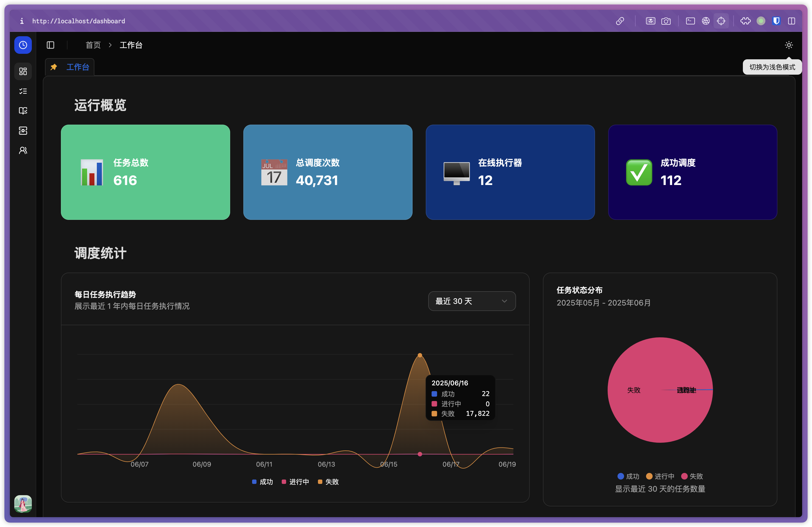Viewport: 812px width, 527px height.
Task: Click the user avatar at sidebar bottom
Action: pyautogui.click(x=23, y=504)
